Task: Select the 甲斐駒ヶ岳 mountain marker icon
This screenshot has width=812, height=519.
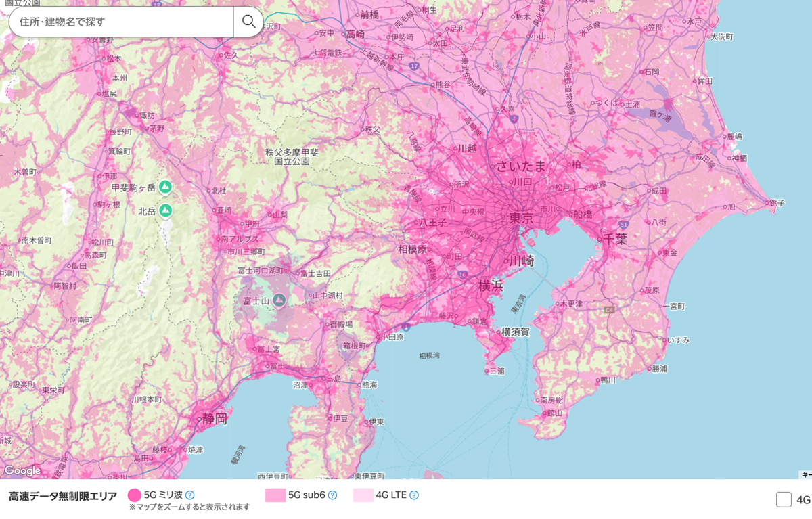Action: click(165, 187)
